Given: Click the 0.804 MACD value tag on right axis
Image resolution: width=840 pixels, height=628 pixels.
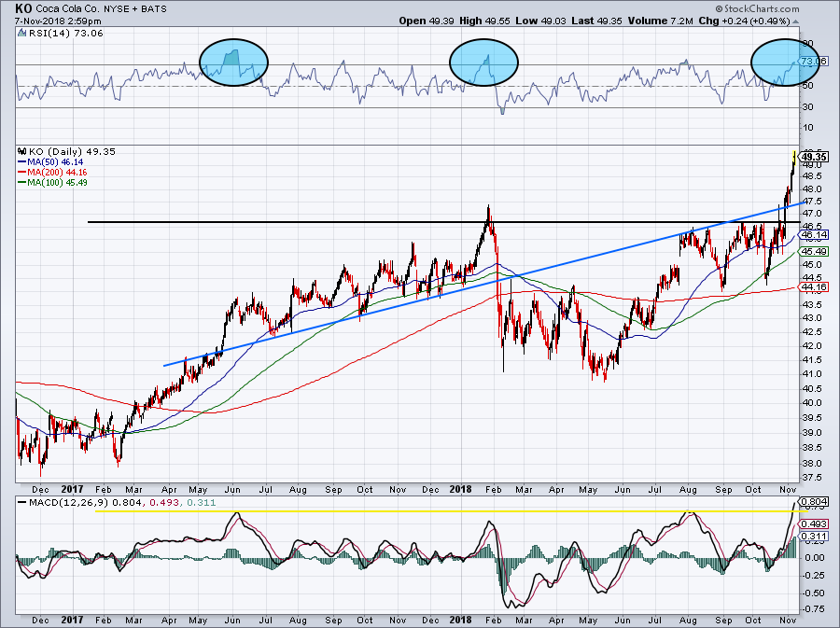Looking at the screenshot, I should point(815,502).
